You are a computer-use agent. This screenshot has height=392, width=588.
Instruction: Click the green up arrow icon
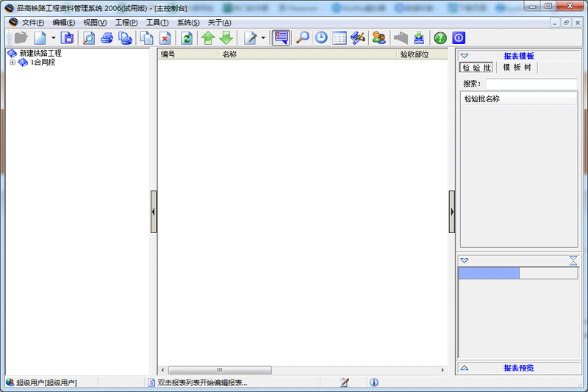pos(208,38)
